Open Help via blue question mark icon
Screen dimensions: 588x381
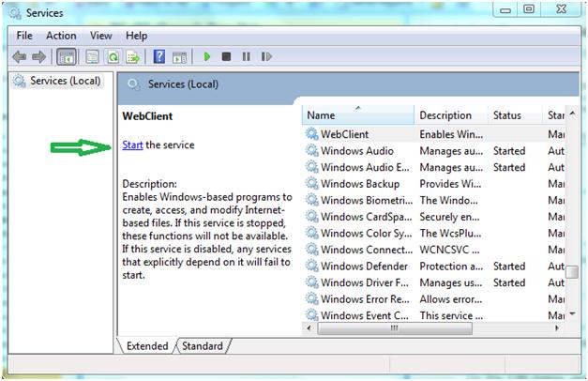tap(159, 57)
